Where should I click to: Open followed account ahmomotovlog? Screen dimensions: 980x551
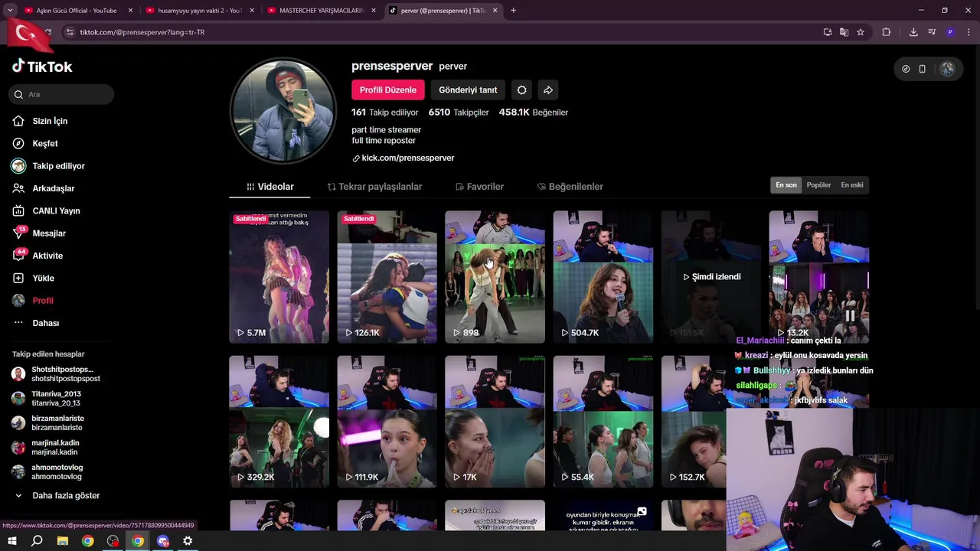point(47,472)
